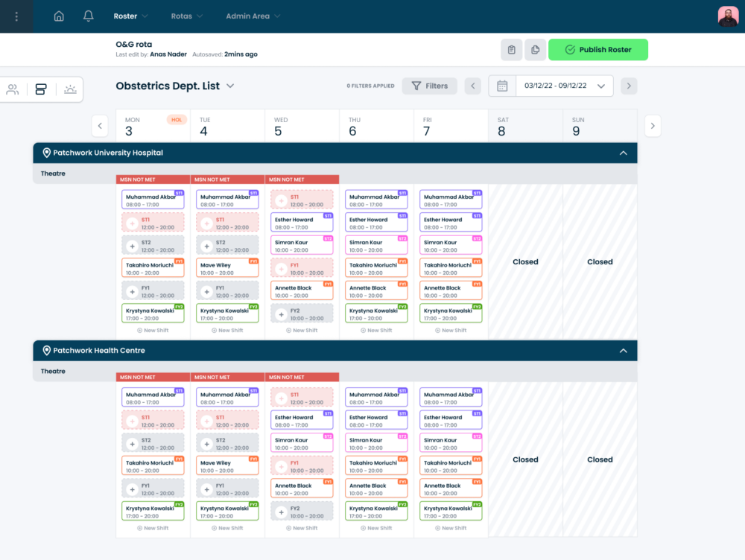Collapse the Patchwork University Hospital section
This screenshot has width=745, height=560.
pyautogui.click(x=623, y=153)
